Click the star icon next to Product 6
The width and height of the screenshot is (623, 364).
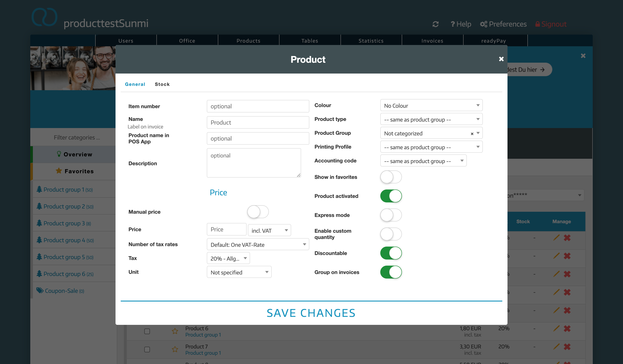[175, 331]
